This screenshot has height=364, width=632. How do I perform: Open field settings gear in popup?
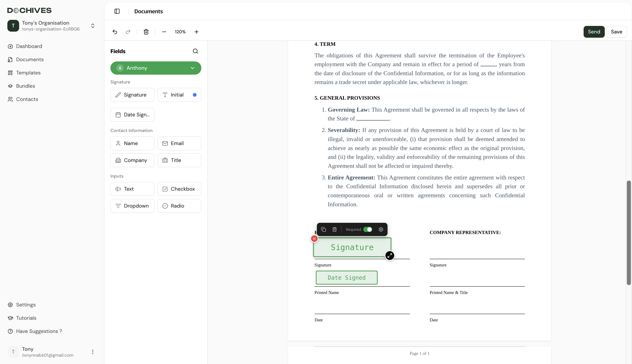coord(381,229)
